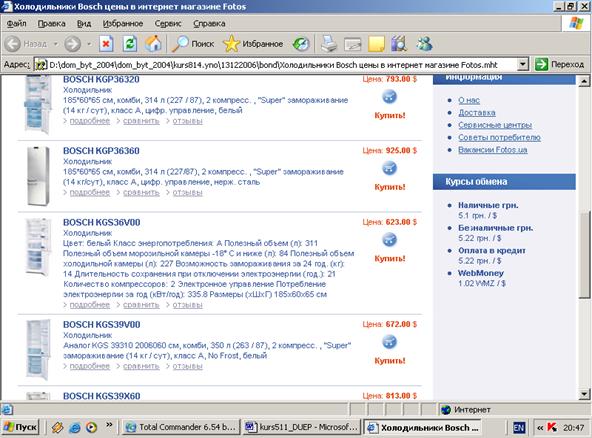
Task: Click the scrollbar down arrow
Action: click(584, 395)
